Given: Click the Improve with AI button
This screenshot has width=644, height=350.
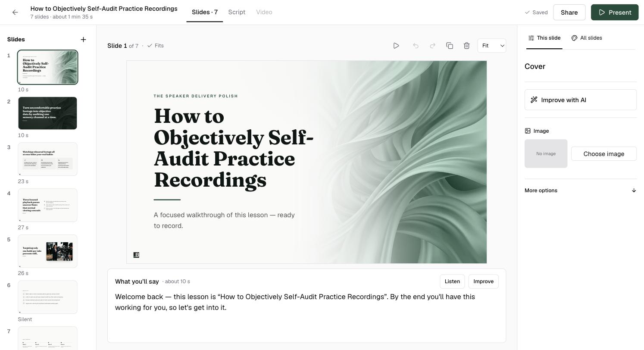Looking at the screenshot, I should pyautogui.click(x=581, y=100).
